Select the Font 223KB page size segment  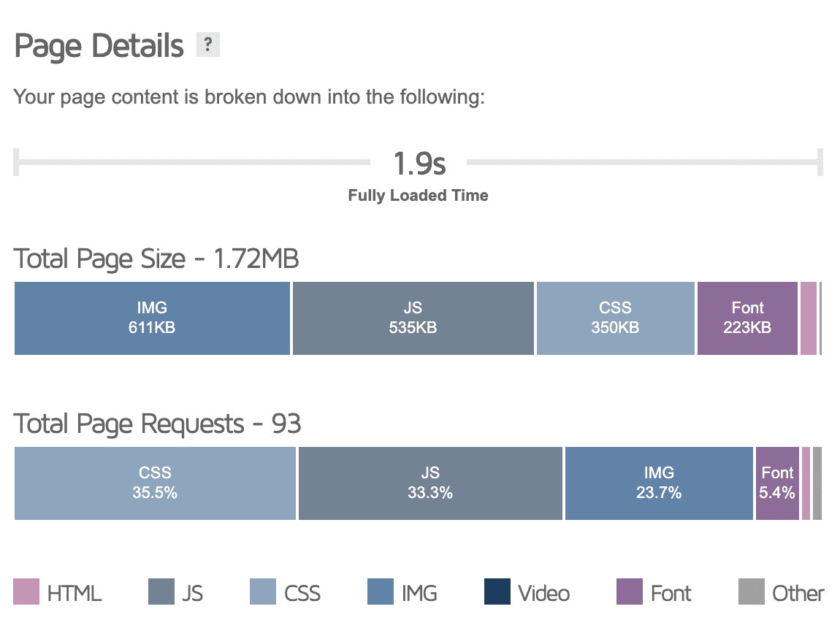point(747,318)
